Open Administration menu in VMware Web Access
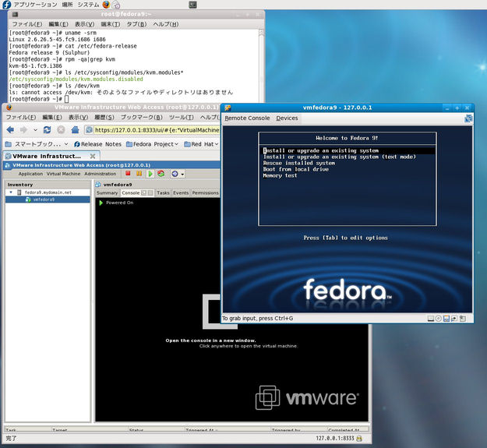The width and height of the screenshot is (487, 448). point(100,174)
